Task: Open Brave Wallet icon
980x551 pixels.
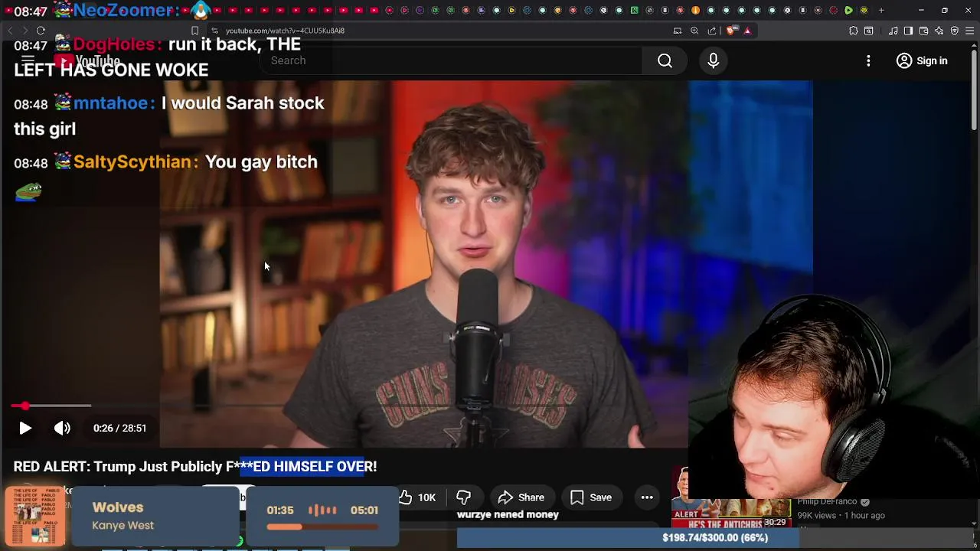Action: [923, 31]
